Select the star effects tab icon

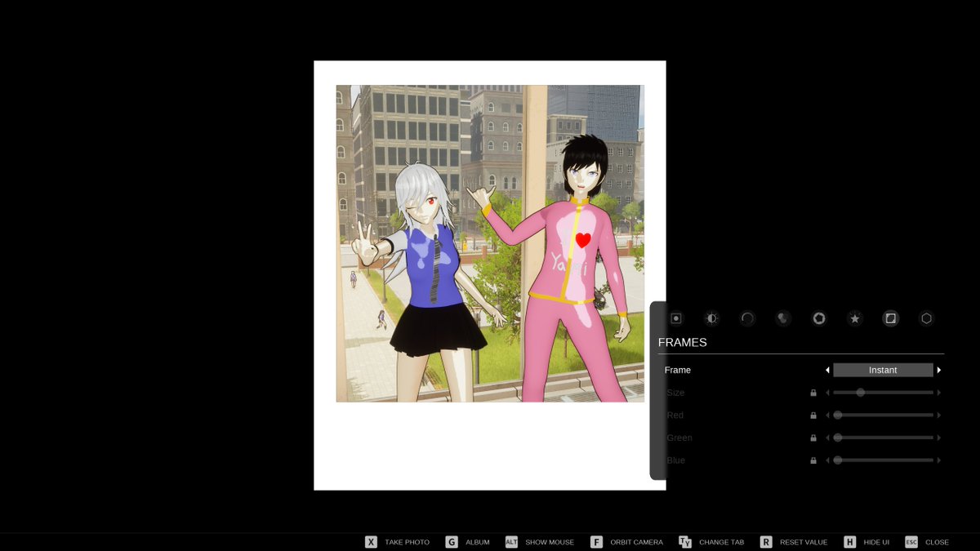coord(854,318)
